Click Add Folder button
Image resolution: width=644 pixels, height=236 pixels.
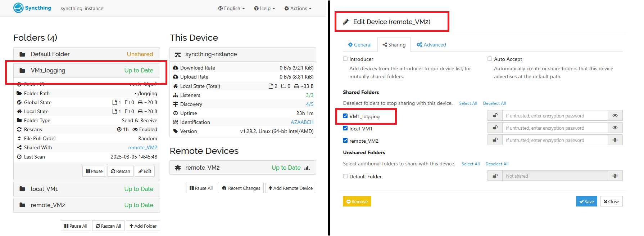pos(143,226)
